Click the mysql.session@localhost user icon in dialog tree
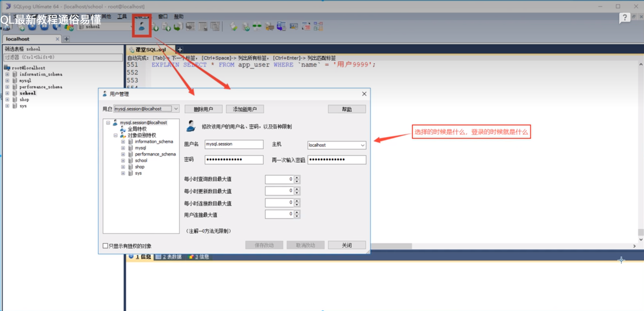 [x=115, y=123]
